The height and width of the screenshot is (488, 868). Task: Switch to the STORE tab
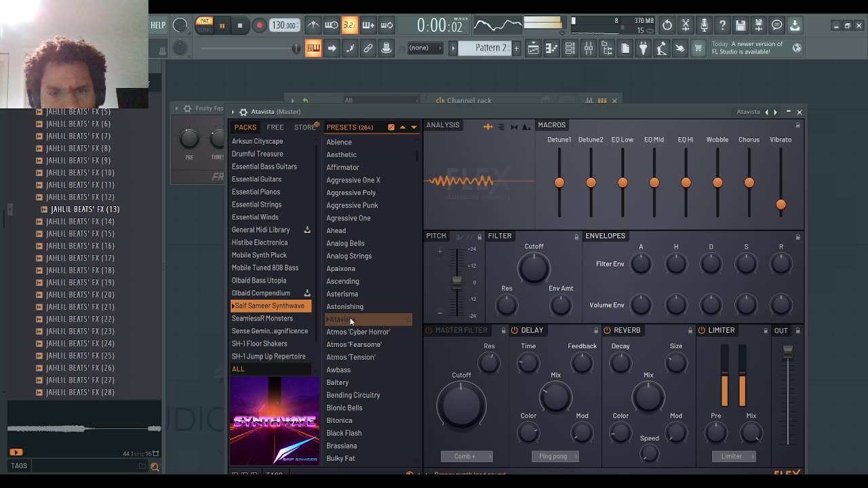304,127
